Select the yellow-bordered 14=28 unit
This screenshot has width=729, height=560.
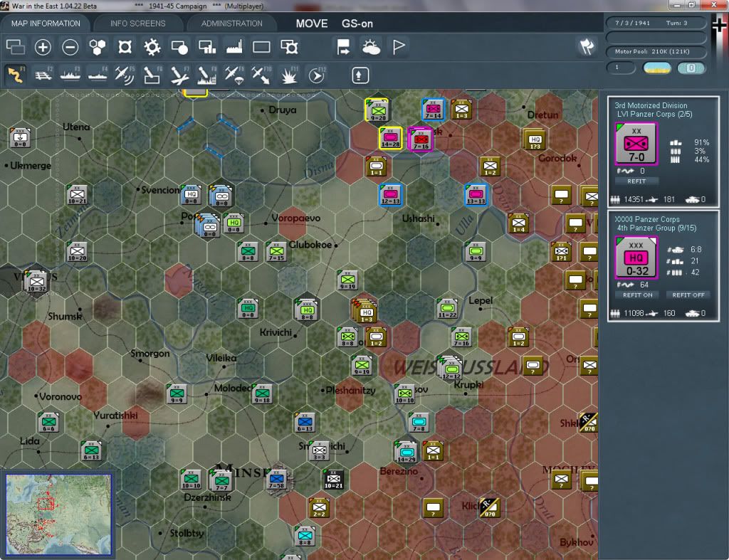tap(391, 138)
